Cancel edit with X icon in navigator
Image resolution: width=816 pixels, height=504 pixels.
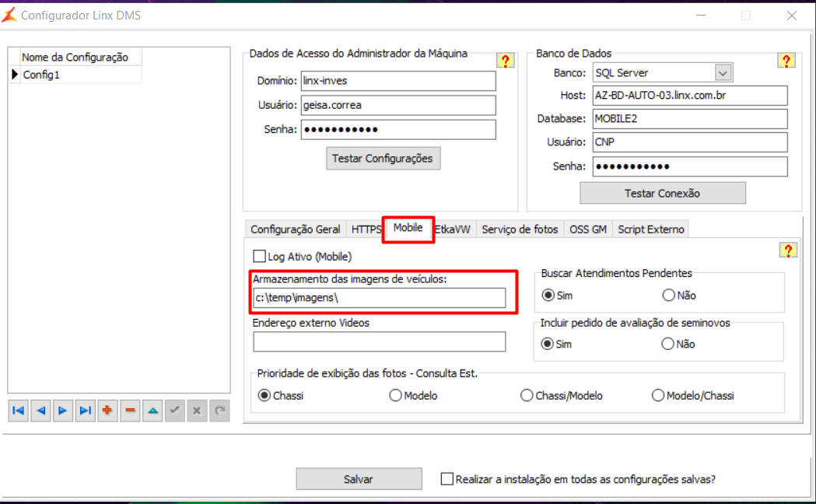tap(198, 411)
